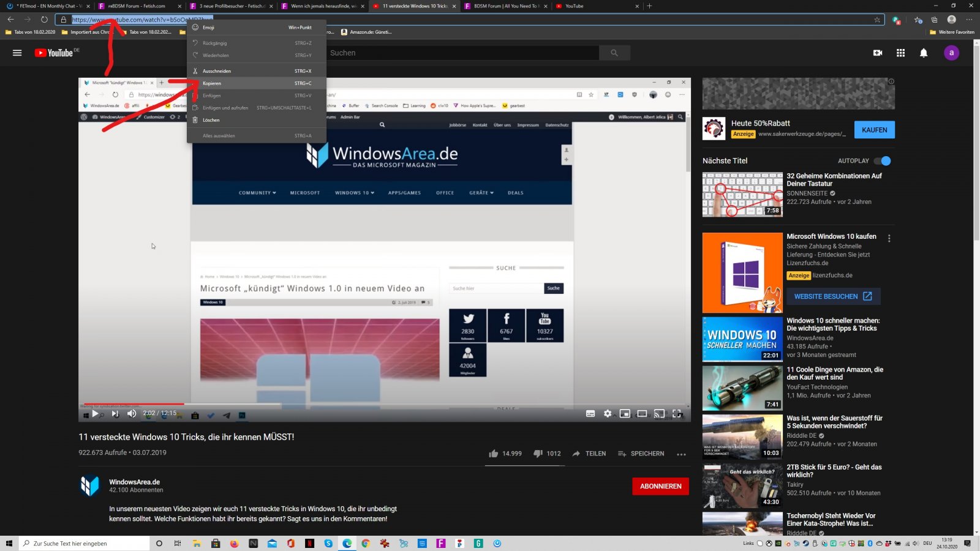The height and width of the screenshot is (551, 980).
Task: Like the video with thumbs up
Action: 494,454
